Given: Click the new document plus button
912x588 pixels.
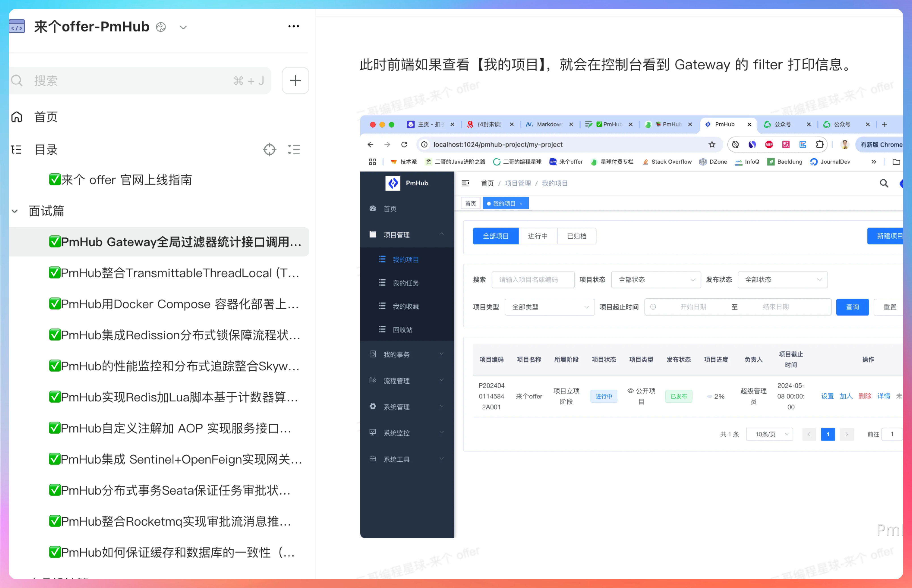Looking at the screenshot, I should pyautogui.click(x=295, y=81).
